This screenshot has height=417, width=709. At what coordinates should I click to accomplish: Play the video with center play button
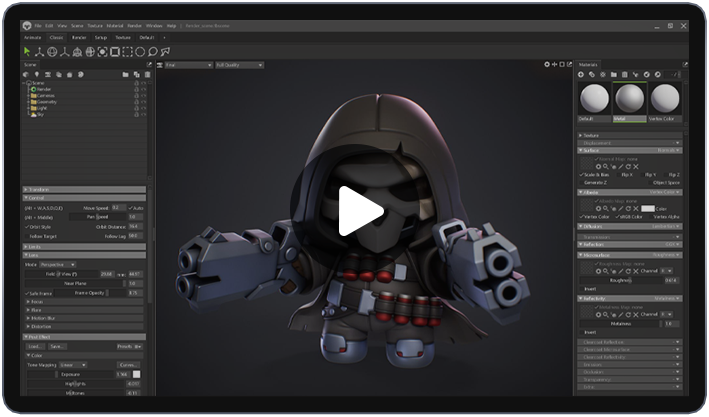click(360, 211)
